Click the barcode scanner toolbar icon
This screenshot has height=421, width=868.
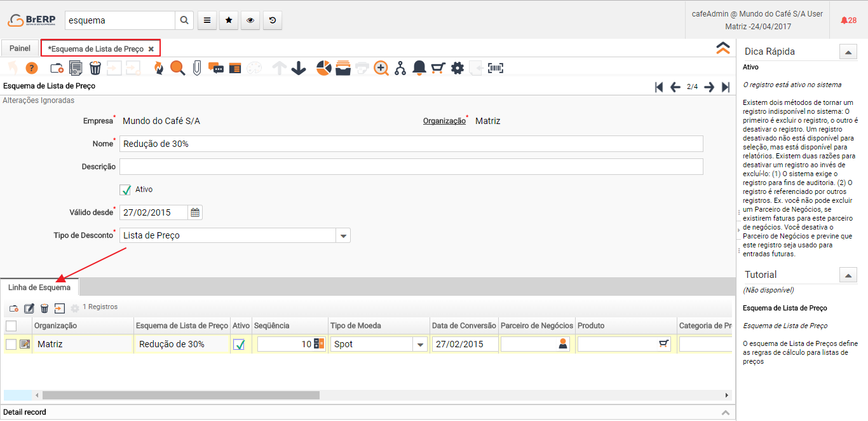click(496, 68)
